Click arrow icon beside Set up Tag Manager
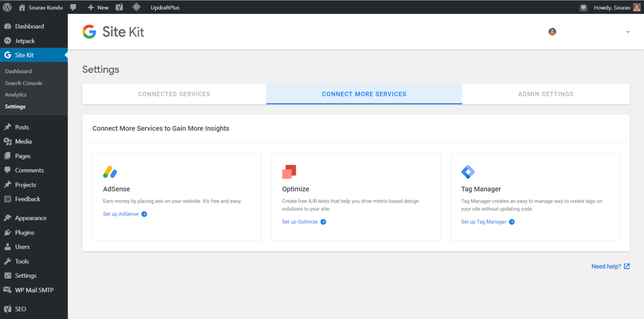 pos(512,222)
